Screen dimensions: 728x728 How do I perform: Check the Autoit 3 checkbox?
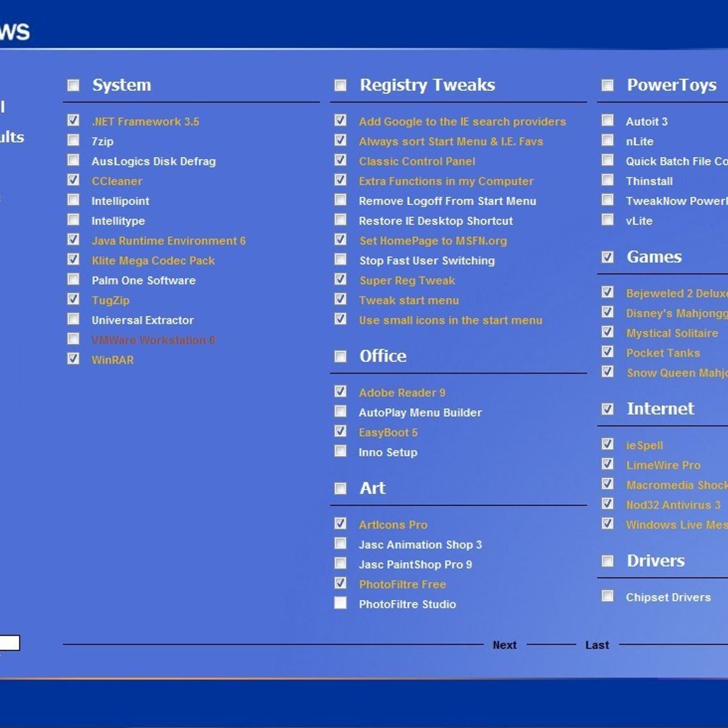tap(607, 121)
